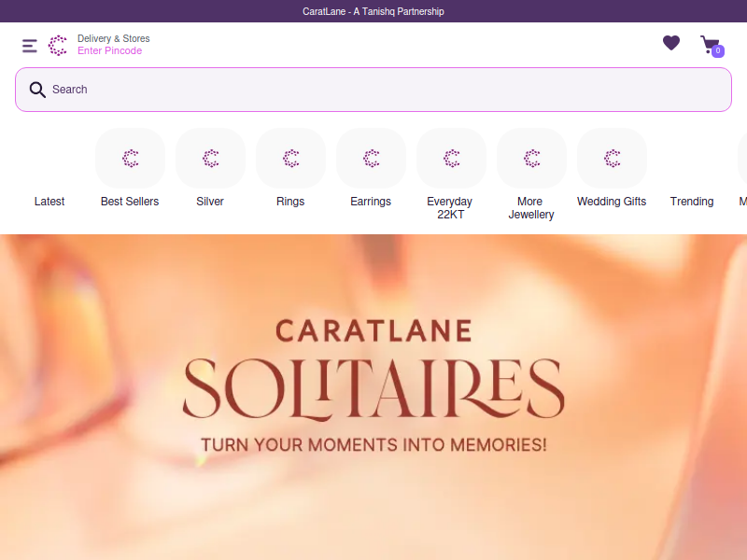
Task: Open the Trending category
Action: [692, 202]
